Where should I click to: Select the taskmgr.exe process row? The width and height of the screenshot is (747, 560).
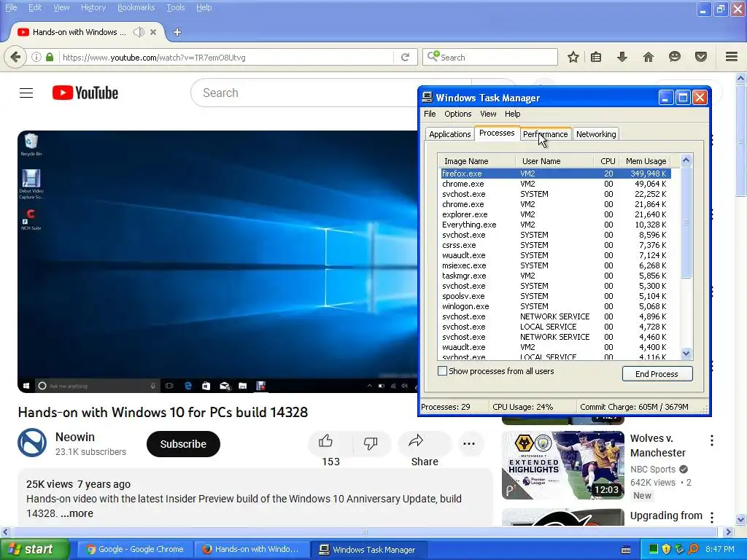[x=555, y=276]
